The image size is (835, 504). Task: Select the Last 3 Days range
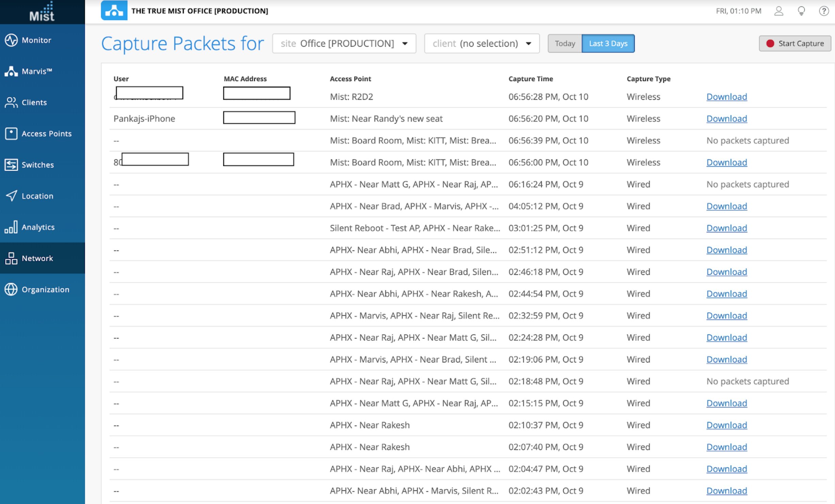[608, 44]
